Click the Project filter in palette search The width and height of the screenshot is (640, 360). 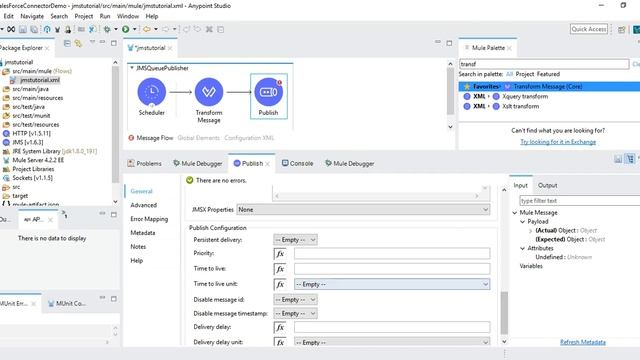[524, 74]
